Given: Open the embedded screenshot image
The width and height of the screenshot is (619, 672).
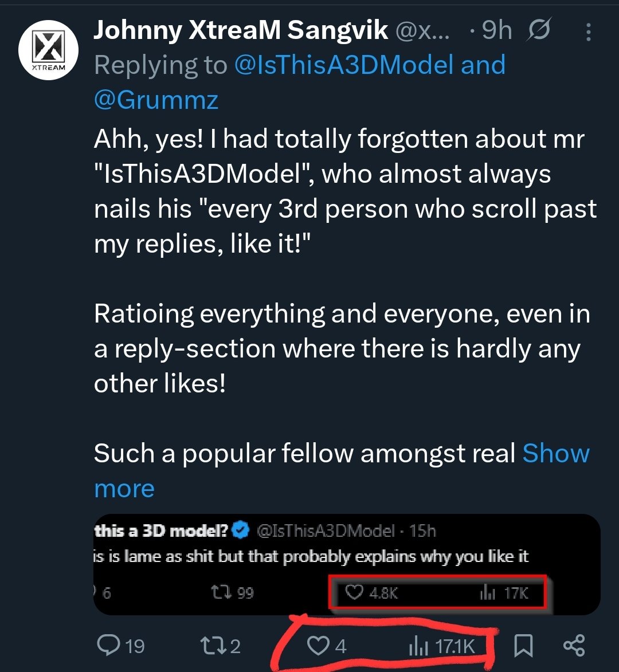Looking at the screenshot, I should tap(347, 564).
